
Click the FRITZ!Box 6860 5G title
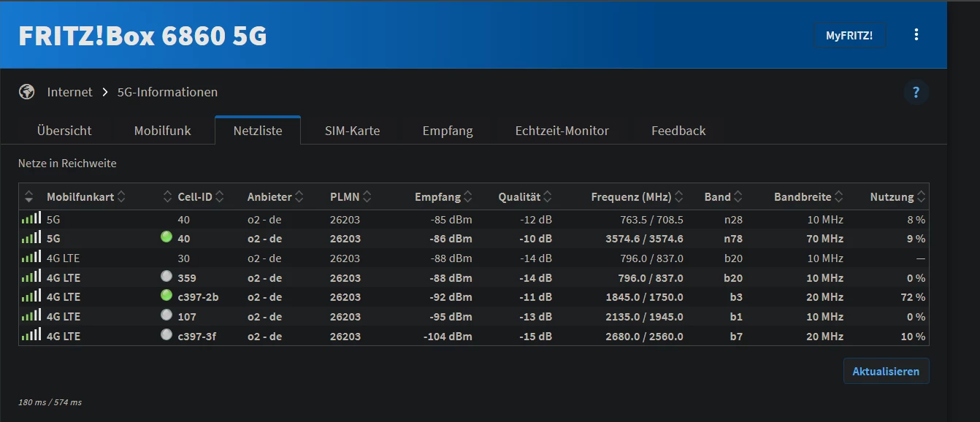pyautogui.click(x=142, y=36)
